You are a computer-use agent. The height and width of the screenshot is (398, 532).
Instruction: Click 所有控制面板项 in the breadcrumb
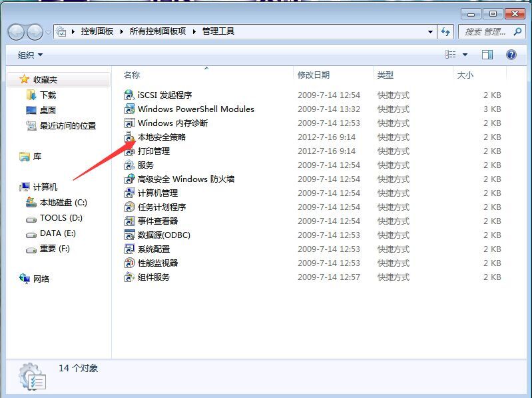(x=158, y=31)
